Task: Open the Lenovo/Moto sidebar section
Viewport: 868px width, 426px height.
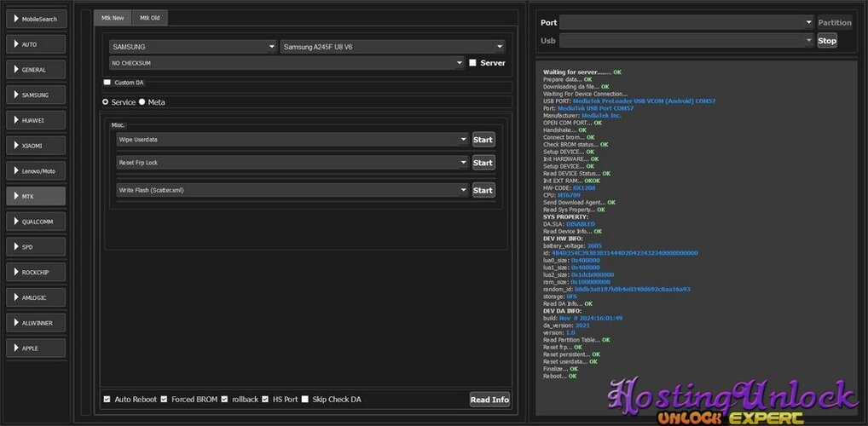Action: (x=36, y=171)
